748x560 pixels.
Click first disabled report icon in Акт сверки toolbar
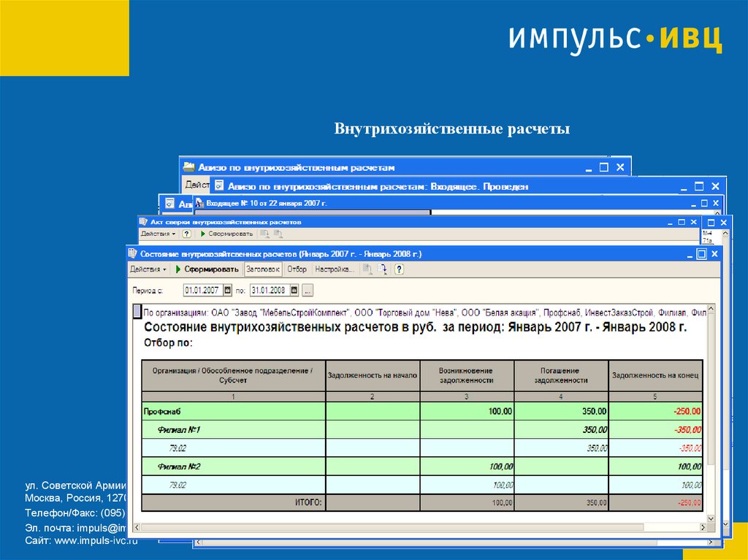point(264,234)
